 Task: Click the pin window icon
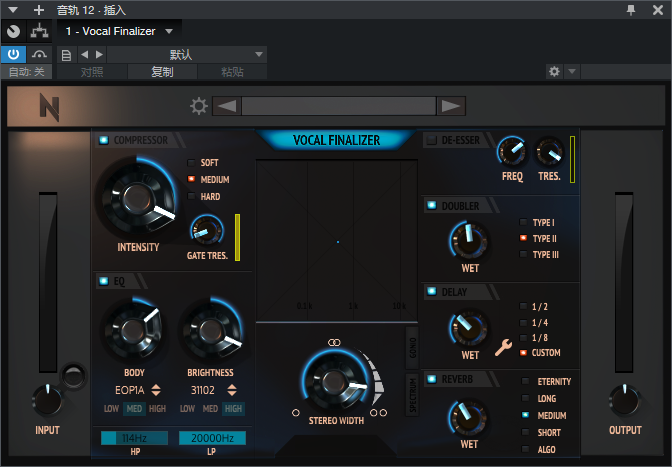pos(631,9)
